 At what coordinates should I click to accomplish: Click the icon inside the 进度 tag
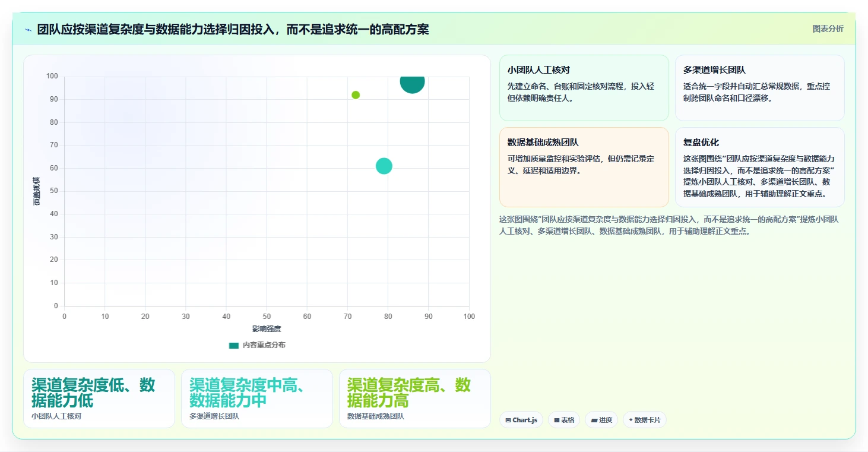[594, 420]
